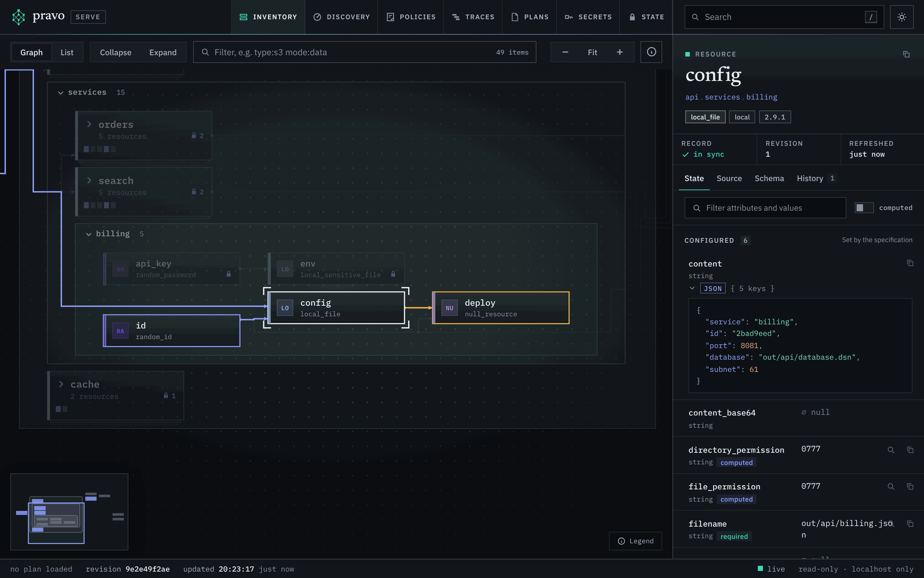924x578 pixels.
Task: Click the Collapse all button
Action: [116, 52]
